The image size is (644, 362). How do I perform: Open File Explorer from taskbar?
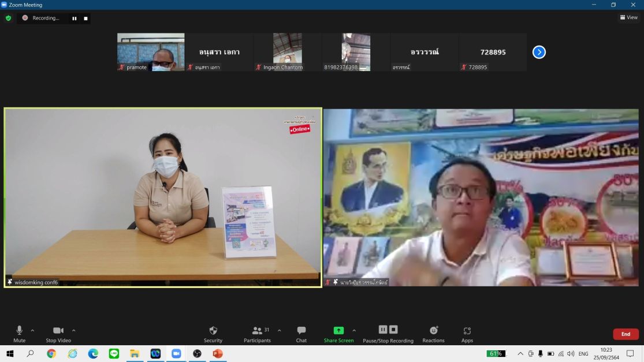tap(135, 353)
